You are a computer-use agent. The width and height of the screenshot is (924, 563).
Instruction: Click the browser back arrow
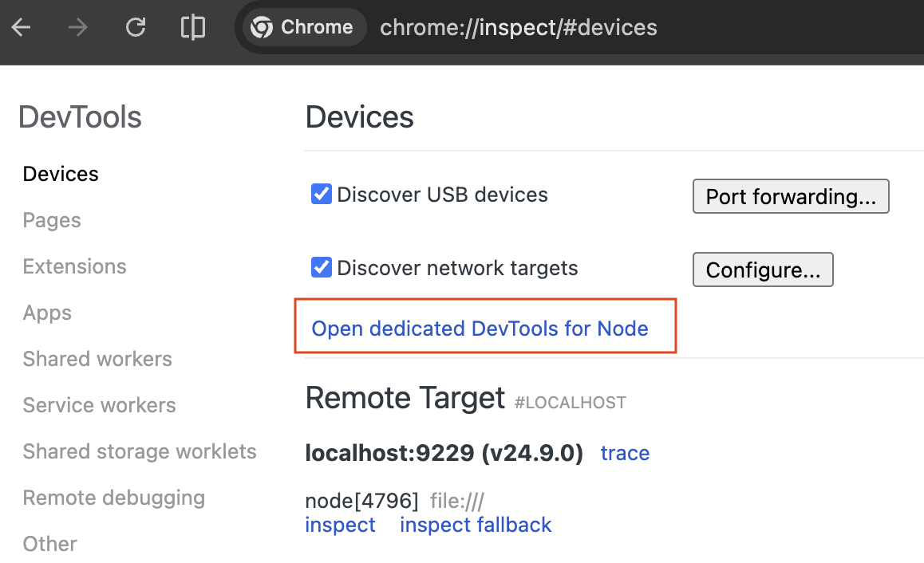21,28
